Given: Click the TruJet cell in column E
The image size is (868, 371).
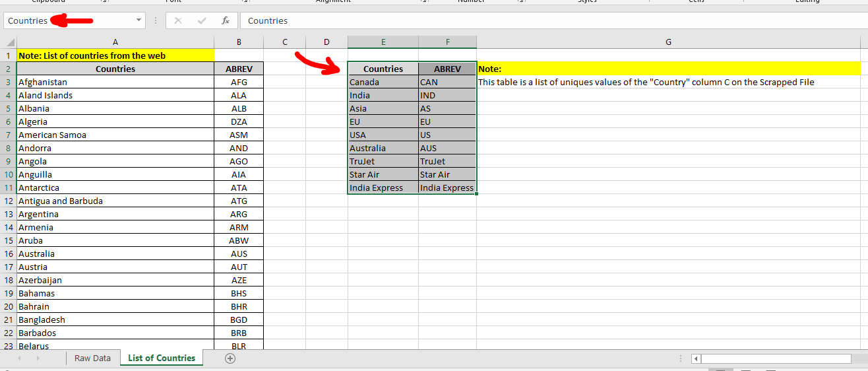Looking at the screenshot, I should (x=383, y=161).
